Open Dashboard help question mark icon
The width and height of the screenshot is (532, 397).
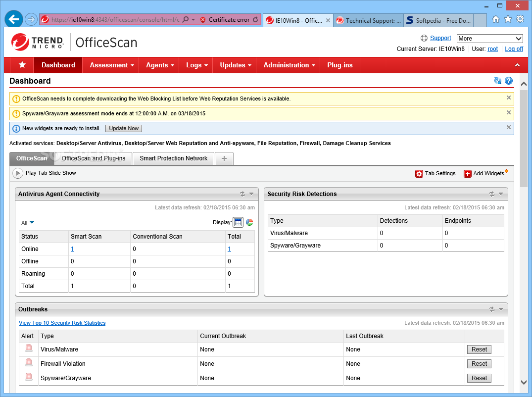pos(509,81)
